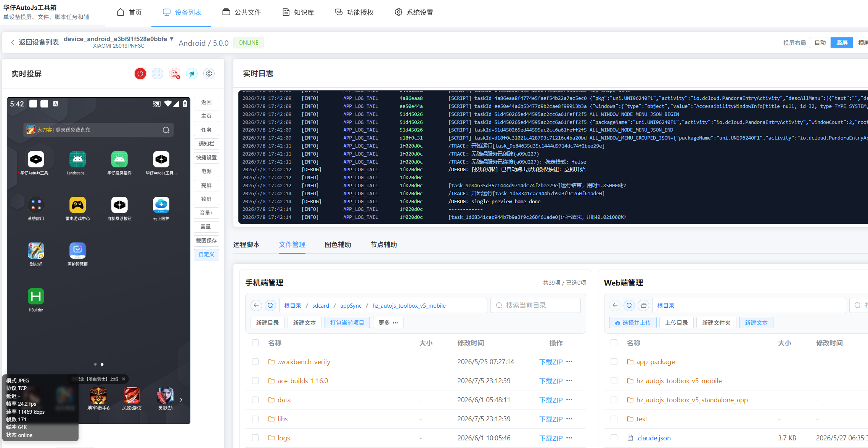Screen dimensions: 868x448
Task: Check the .claude.json file checkbox
Action: tap(614, 438)
